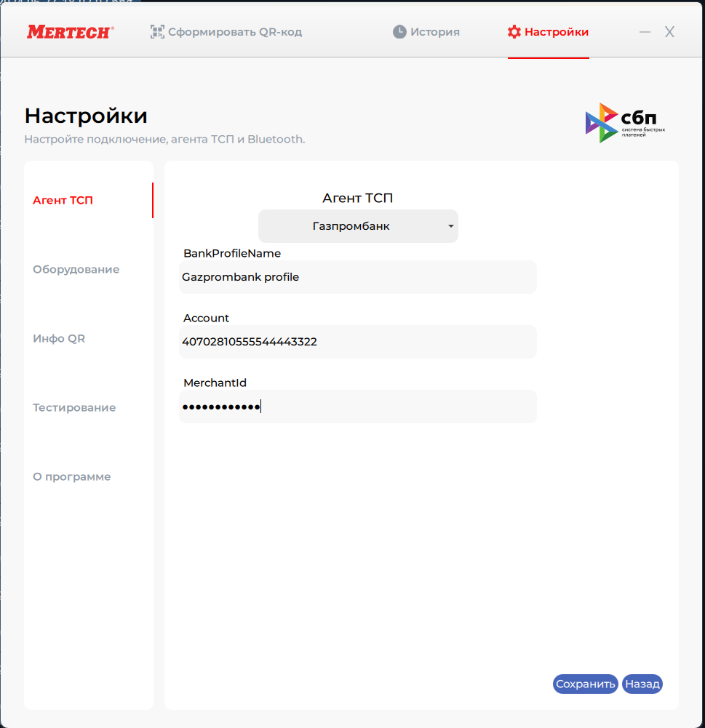Click the red gear icon for Настройки

click(514, 32)
